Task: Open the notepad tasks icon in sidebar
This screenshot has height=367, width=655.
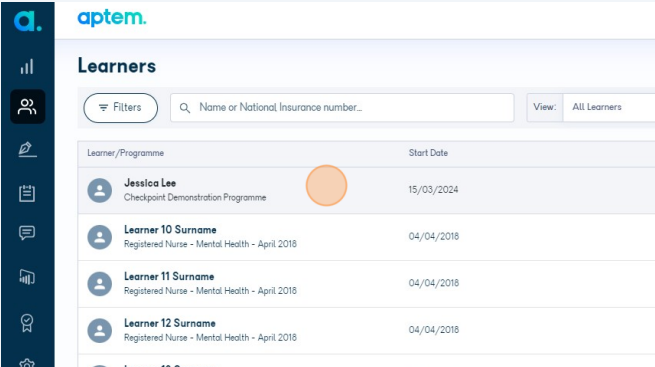Action: pyautogui.click(x=27, y=193)
